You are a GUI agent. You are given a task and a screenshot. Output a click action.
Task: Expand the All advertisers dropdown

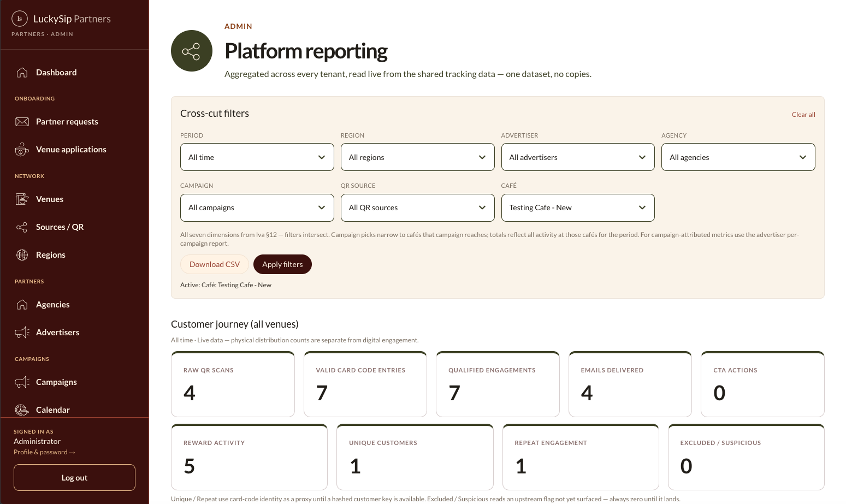pyautogui.click(x=578, y=157)
